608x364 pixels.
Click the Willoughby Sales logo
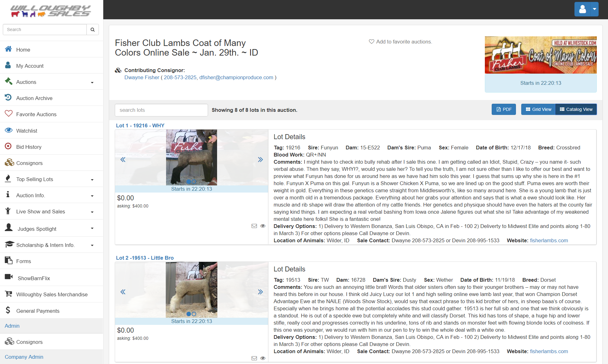51,11
